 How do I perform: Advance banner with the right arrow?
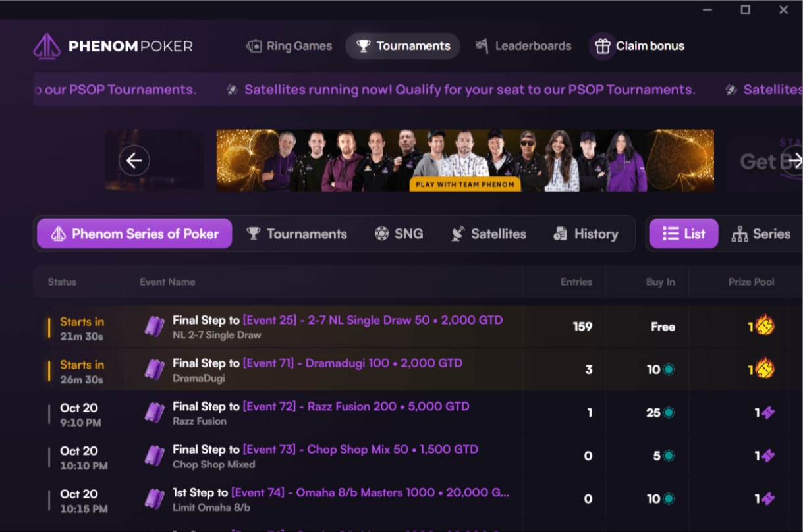point(794,161)
